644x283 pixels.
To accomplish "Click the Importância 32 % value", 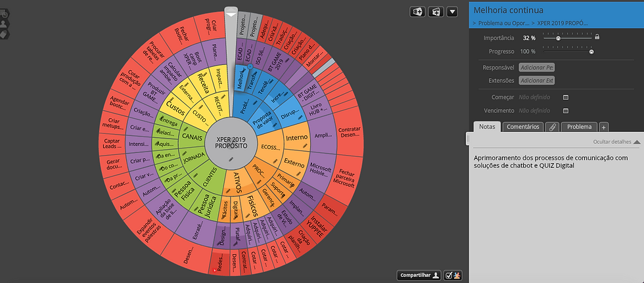I will coord(529,37).
